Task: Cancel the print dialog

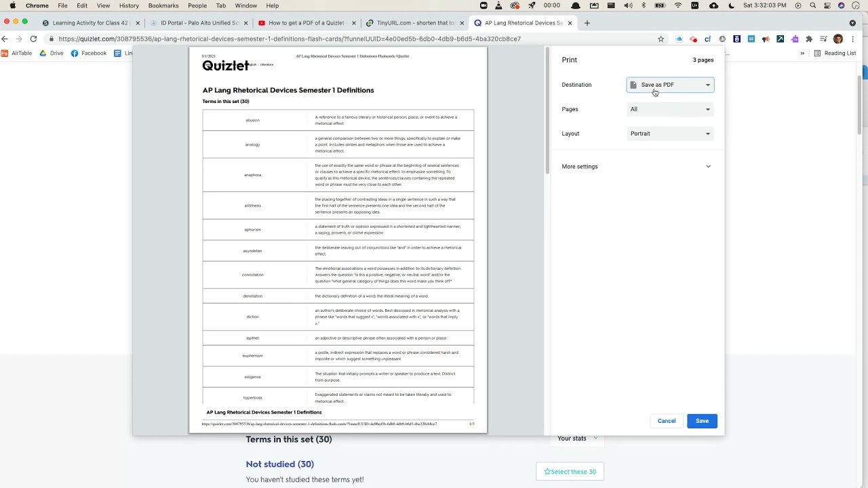Action: (x=667, y=421)
